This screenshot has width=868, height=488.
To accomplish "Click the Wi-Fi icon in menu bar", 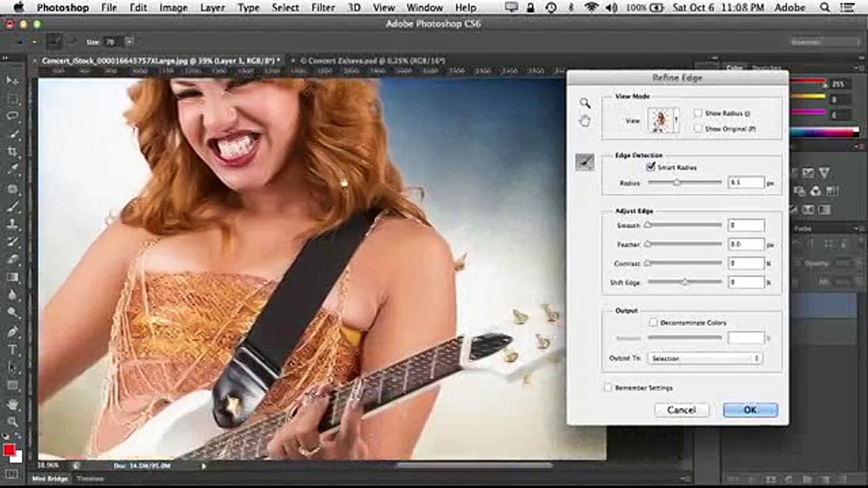I will [591, 7].
